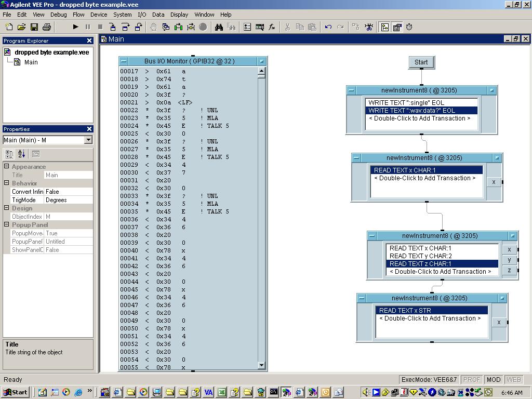Click the function fx icon in toolbar

click(x=272, y=27)
